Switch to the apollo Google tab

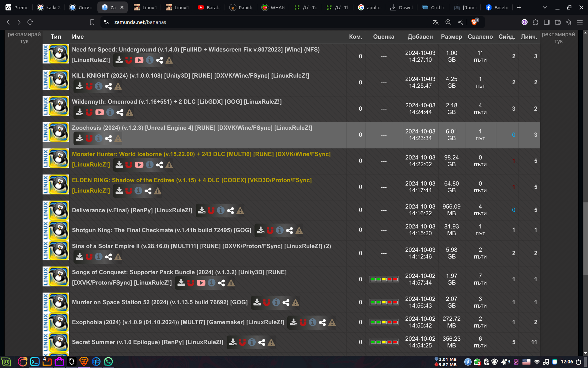click(370, 7)
